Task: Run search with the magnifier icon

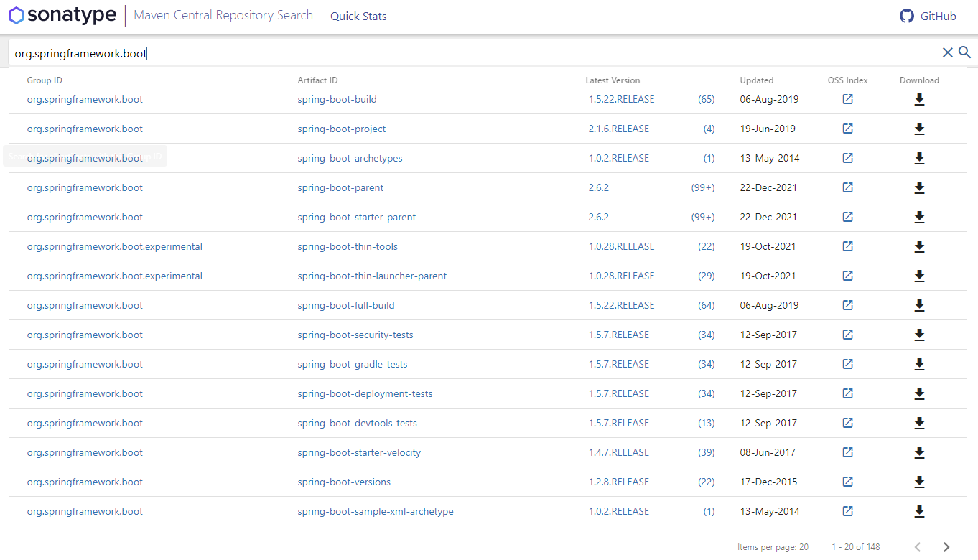Action: 964,52
